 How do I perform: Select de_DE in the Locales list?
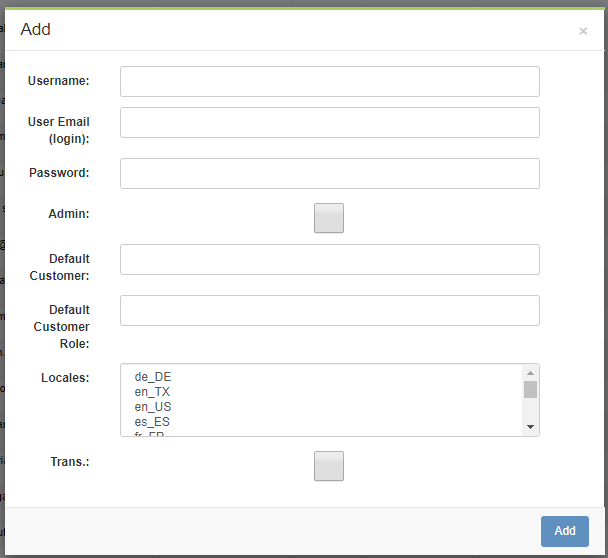coord(153,377)
